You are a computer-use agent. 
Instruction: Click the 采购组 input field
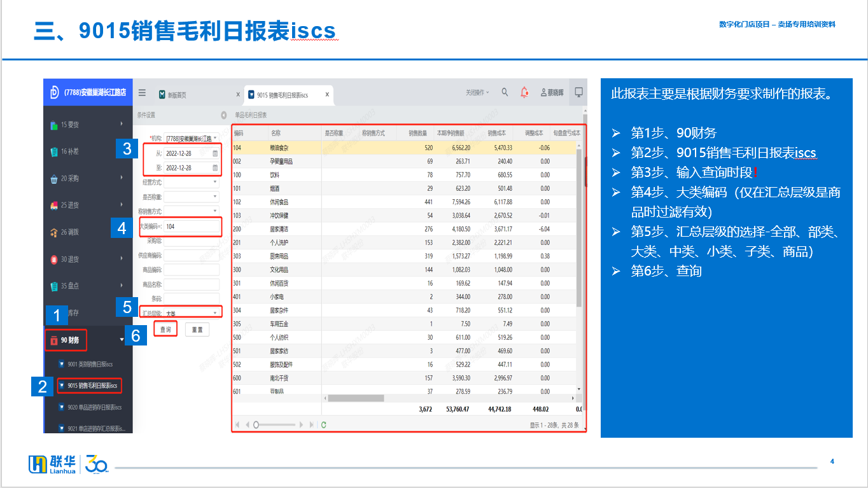[192, 241]
